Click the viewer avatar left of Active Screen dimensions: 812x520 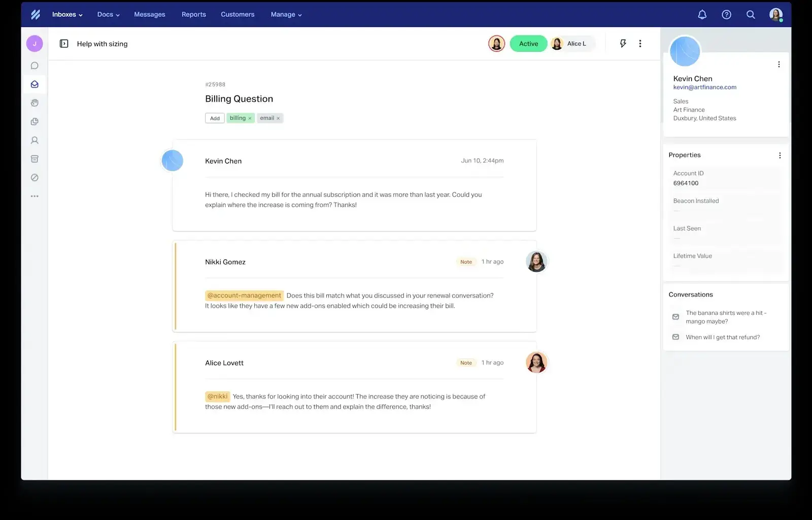click(x=497, y=44)
